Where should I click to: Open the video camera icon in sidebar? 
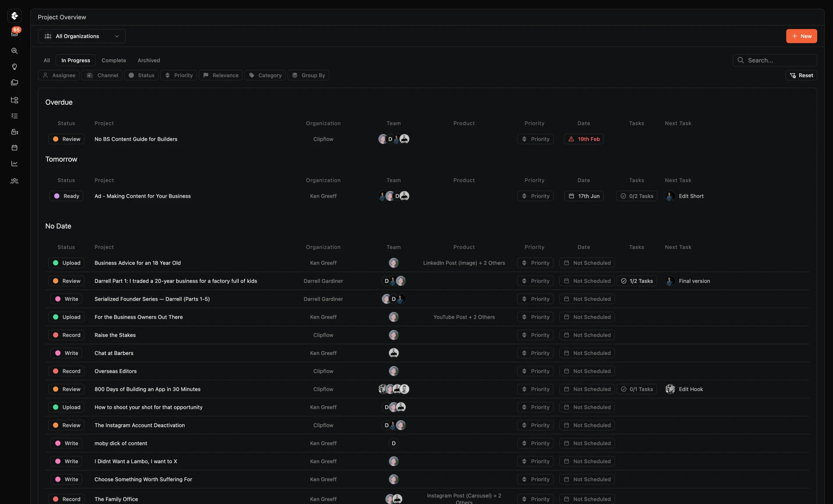14,132
